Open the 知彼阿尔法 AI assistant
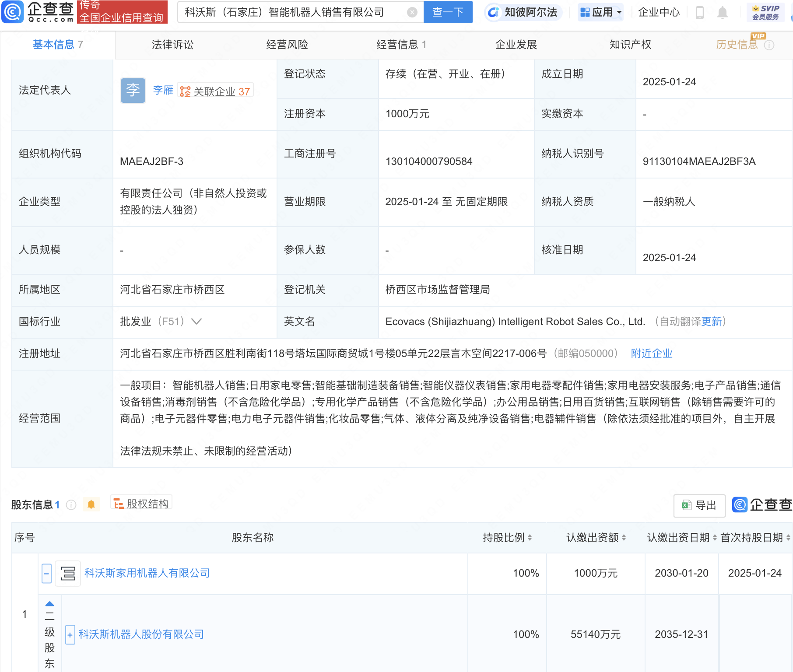 (523, 12)
